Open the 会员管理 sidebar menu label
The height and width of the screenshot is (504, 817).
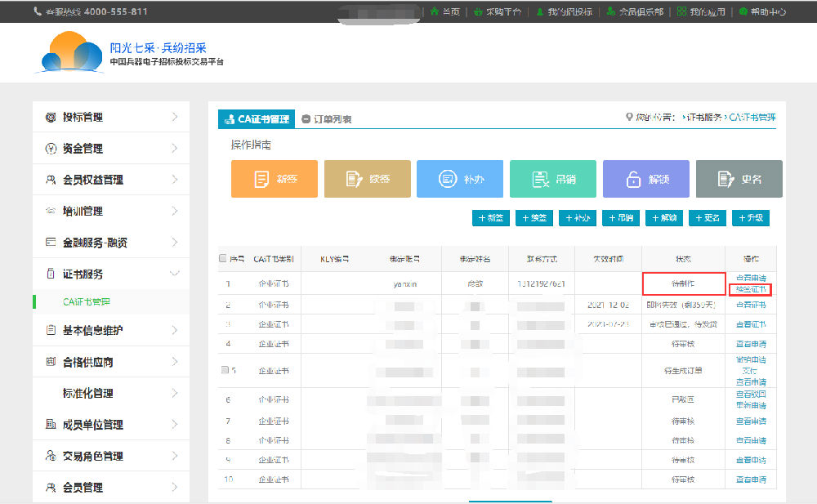pos(83,488)
